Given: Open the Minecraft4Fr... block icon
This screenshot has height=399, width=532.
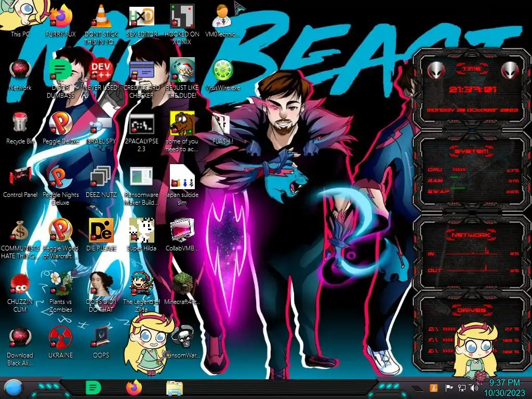Looking at the screenshot, I should (182, 284).
